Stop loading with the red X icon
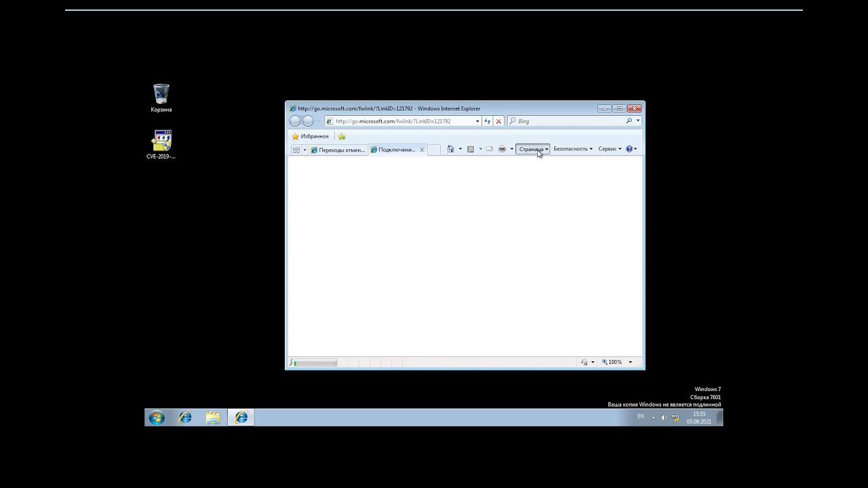The width and height of the screenshot is (868, 488). [498, 121]
